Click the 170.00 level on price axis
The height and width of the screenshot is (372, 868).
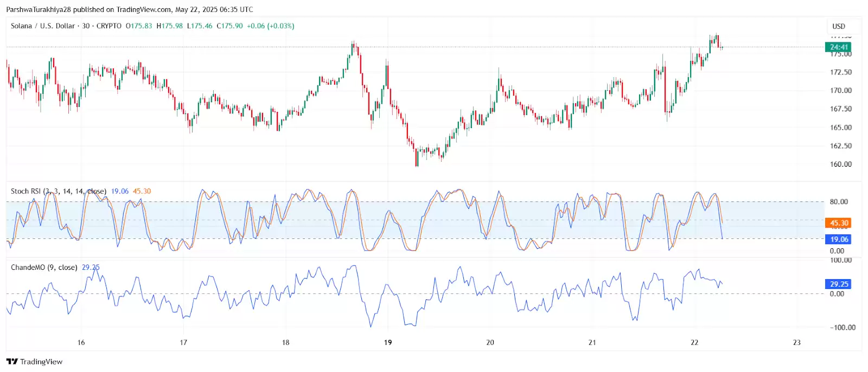(x=840, y=91)
